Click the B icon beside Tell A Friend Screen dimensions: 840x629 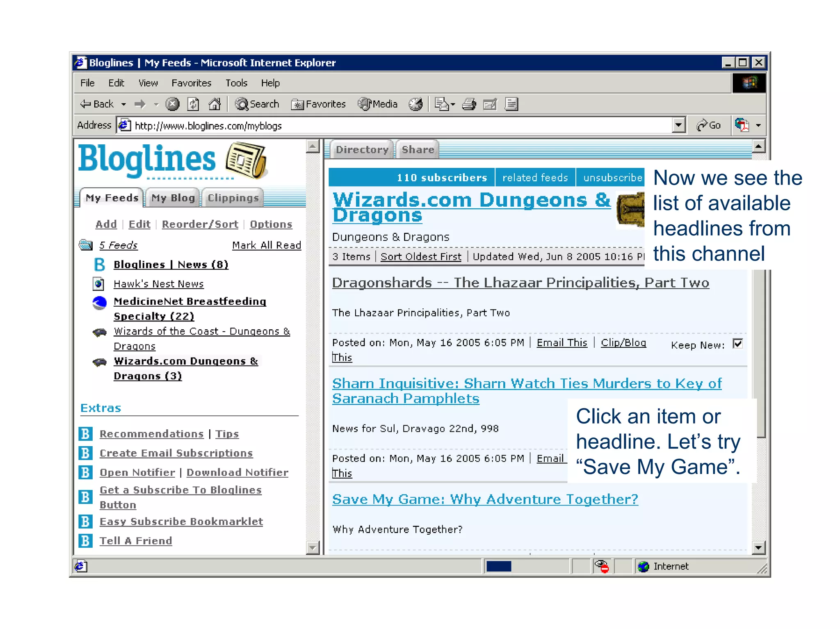85,540
